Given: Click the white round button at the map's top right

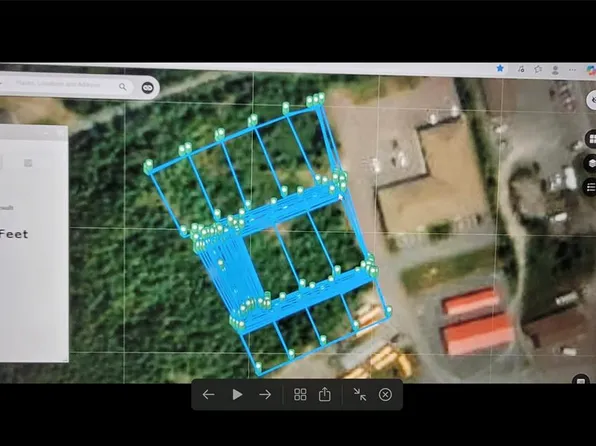Looking at the screenshot, I should [593, 100].
